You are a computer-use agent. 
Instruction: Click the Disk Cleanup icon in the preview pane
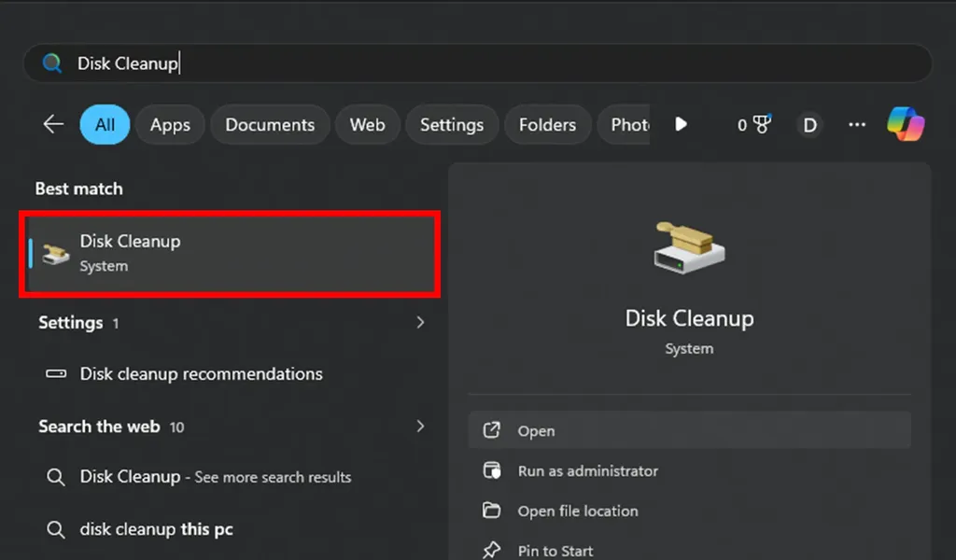click(689, 245)
